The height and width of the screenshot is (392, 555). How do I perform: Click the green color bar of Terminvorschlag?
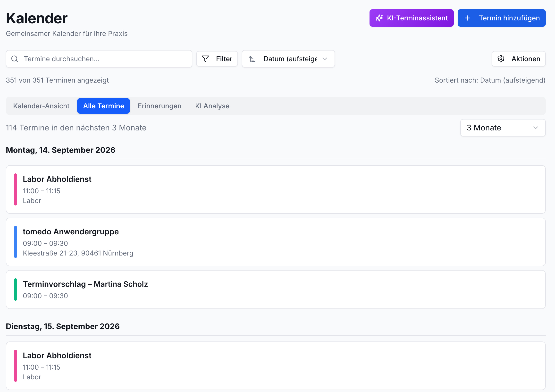pyautogui.click(x=16, y=290)
